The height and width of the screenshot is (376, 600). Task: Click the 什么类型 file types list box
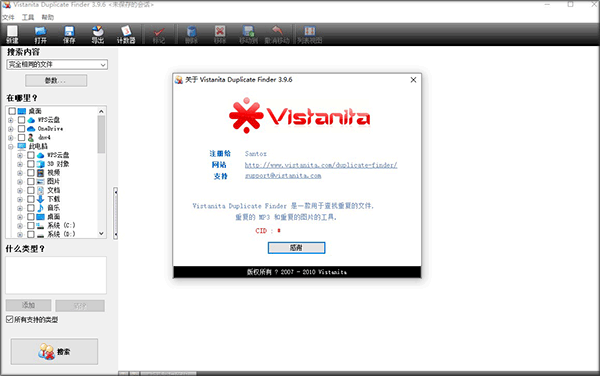[x=56, y=275]
